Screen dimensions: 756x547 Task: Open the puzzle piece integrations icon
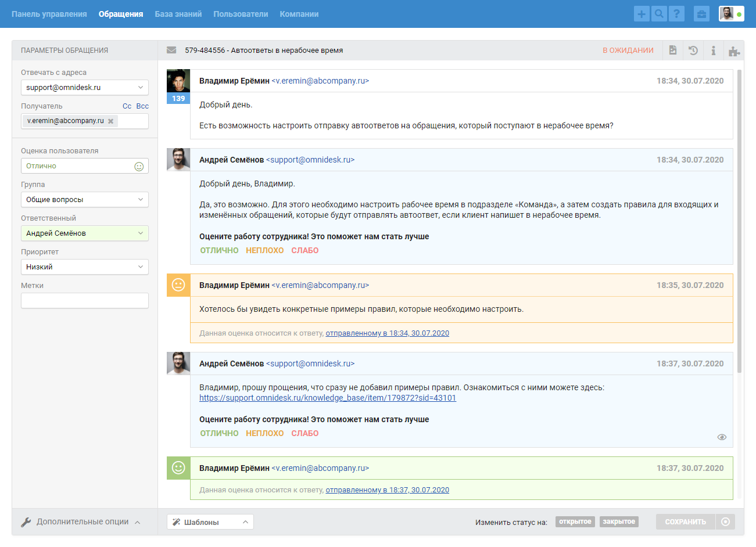(x=734, y=51)
